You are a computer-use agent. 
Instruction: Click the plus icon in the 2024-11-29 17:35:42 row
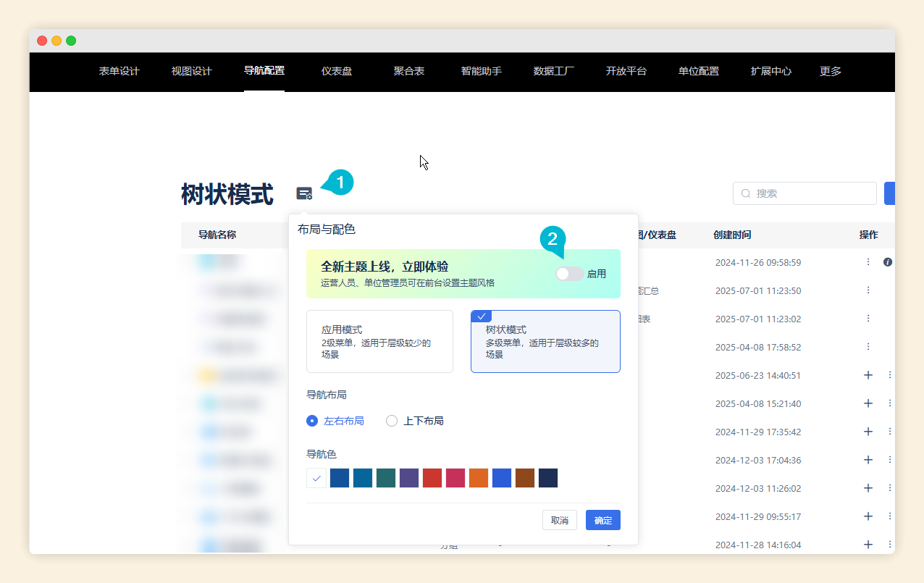(868, 432)
